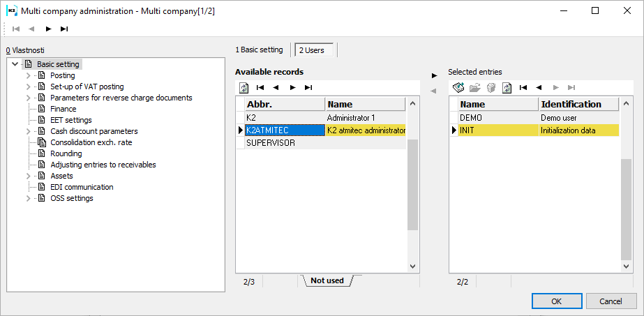
Task: Click the Cancel button
Action: [611, 301]
